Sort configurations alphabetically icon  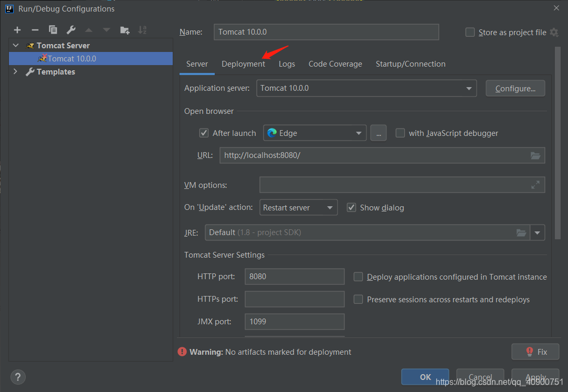[x=142, y=30]
